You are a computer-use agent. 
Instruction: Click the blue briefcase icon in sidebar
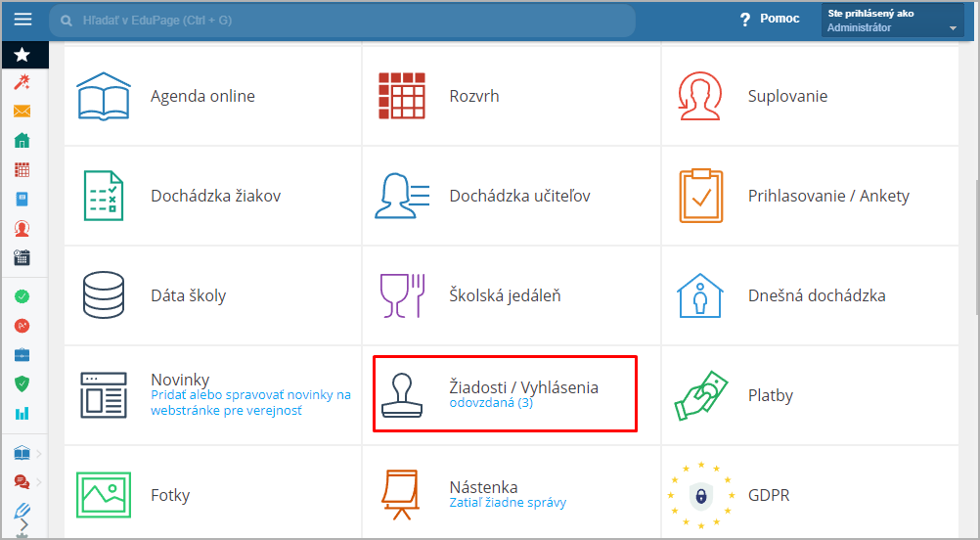coord(22,355)
